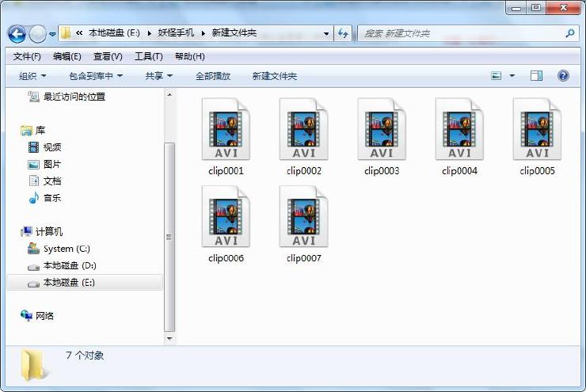The image size is (586, 392).
Task: Open the recent pages history dropdown
Action: 53,34
